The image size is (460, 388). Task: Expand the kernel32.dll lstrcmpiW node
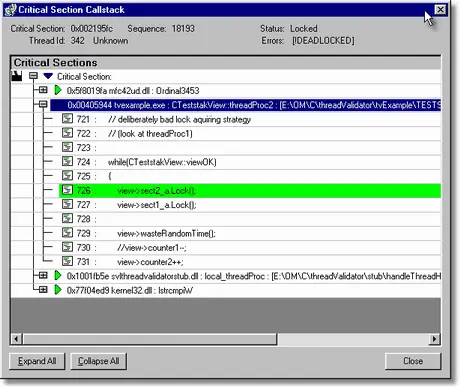(43, 290)
